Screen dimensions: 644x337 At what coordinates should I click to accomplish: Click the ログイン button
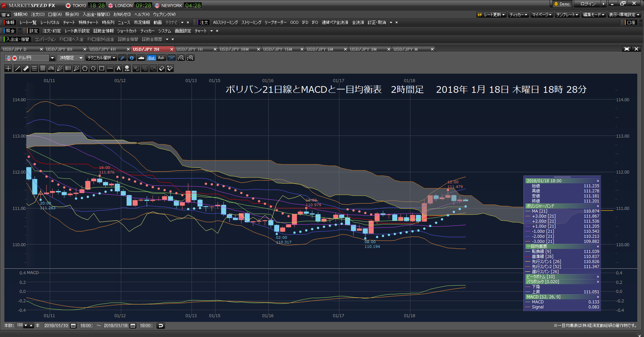pos(588,4)
